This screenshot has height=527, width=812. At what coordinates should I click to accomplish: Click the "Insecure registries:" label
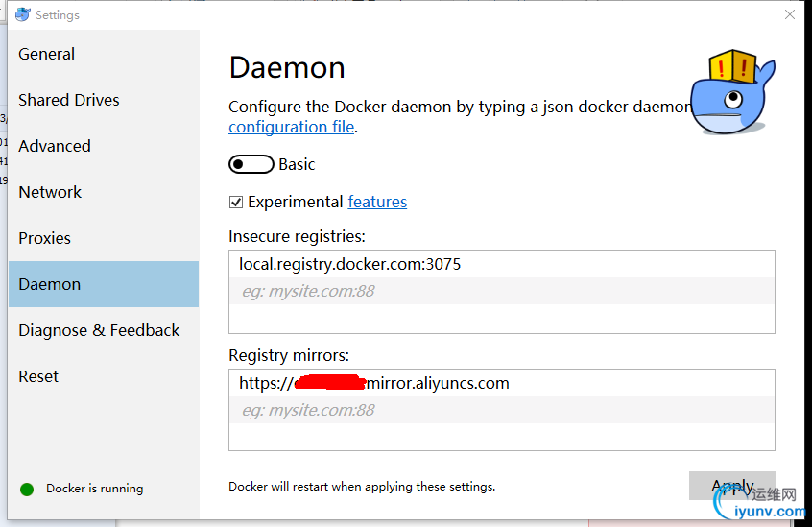pyautogui.click(x=297, y=236)
